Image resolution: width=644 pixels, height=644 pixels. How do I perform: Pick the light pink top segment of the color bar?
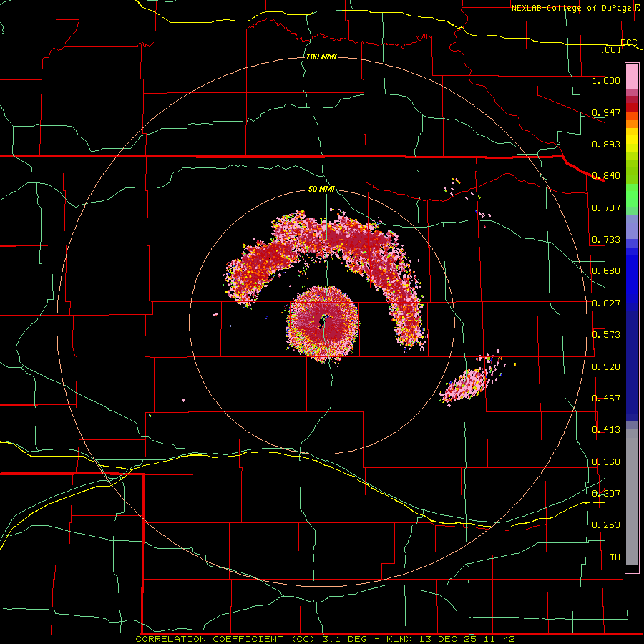pos(632,76)
